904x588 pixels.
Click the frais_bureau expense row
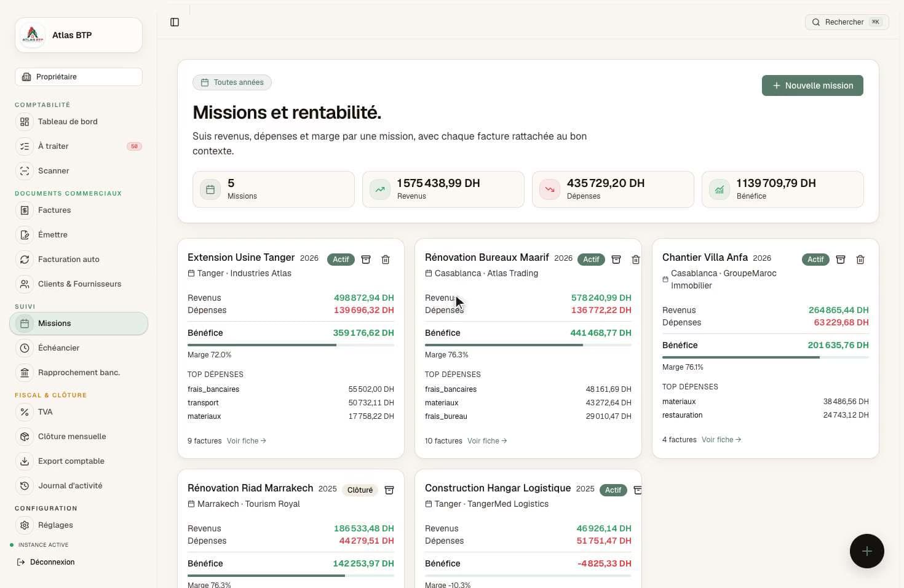click(x=528, y=416)
